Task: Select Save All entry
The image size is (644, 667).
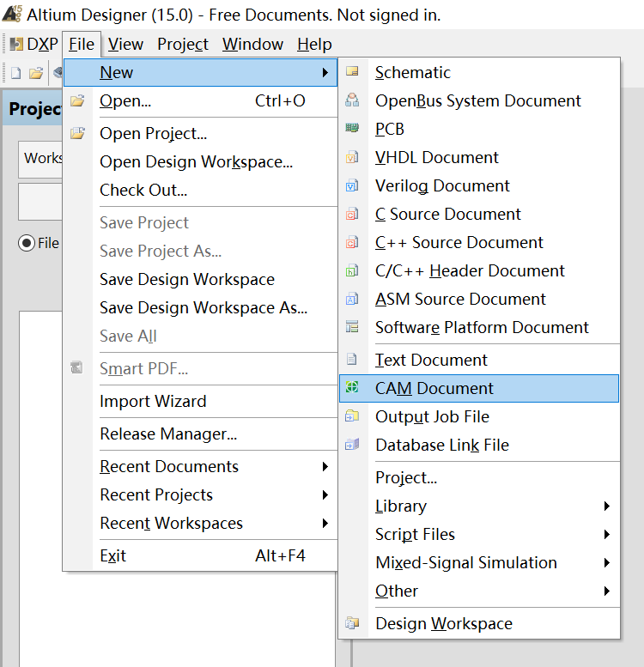Action: (x=200, y=336)
